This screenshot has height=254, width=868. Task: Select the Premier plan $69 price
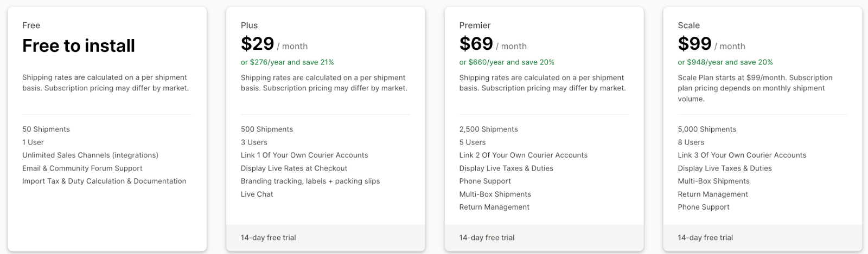pyautogui.click(x=476, y=44)
